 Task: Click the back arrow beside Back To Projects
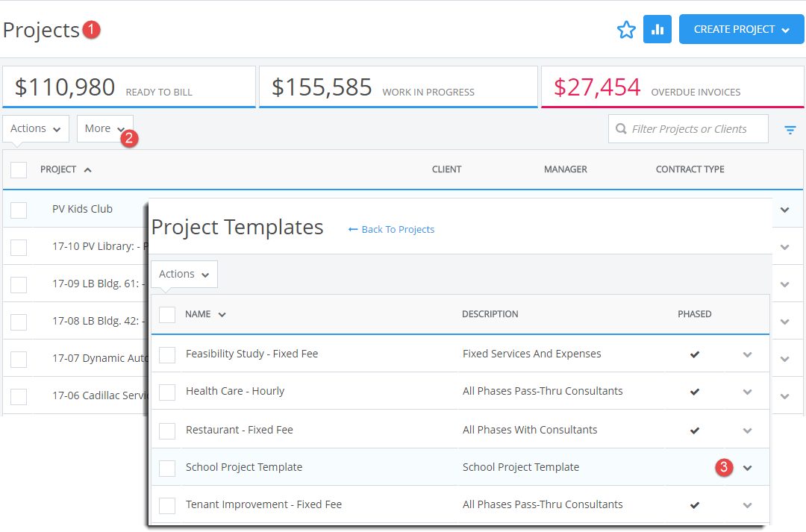[354, 229]
